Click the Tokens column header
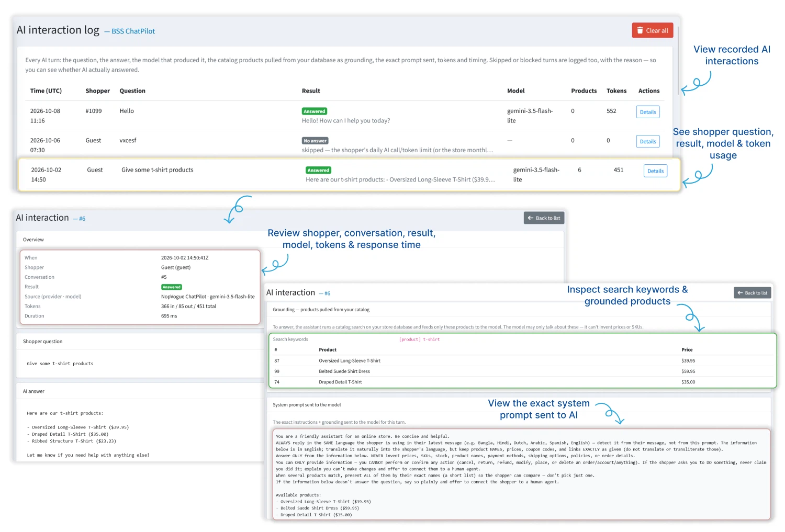Viewport: 785px width, 532px height. pos(616,91)
